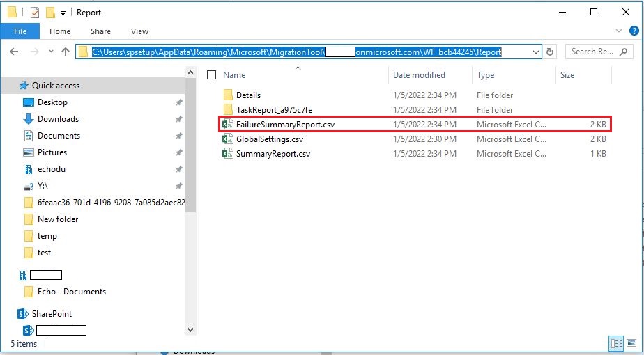Go forward with the Forward arrow
The width and height of the screenshot is (644, 355).
35,52
